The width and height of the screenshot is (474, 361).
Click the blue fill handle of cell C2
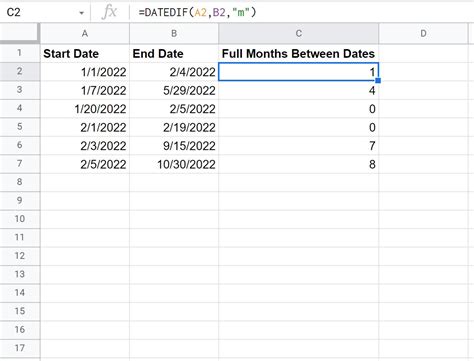pos(378,80)
